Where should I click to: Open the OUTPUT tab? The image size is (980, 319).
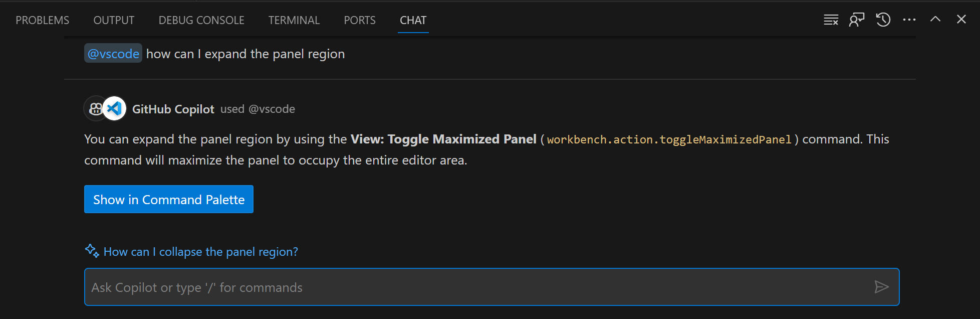(113, 20)
